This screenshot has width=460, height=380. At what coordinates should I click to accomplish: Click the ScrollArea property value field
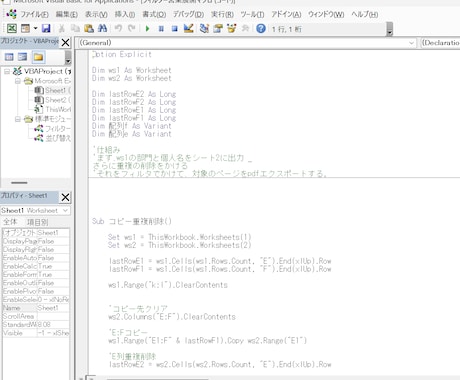pos(53,316)
